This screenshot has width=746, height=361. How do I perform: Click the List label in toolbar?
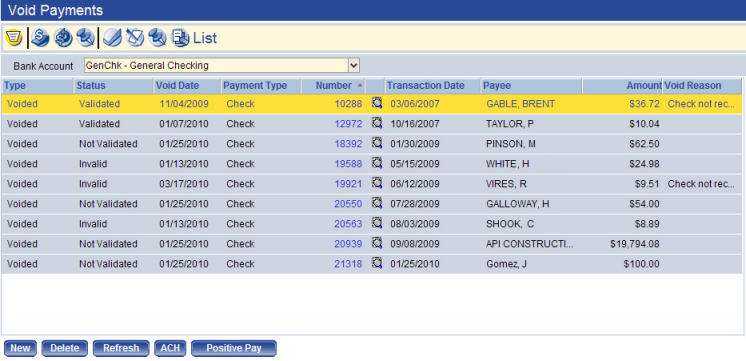pos(205,38)
